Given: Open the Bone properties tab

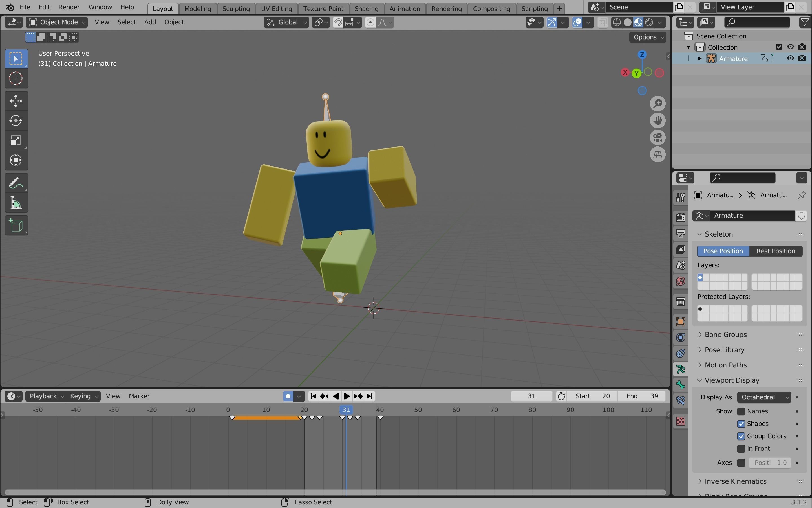Looking at the screenshot, I should point(680,385).
